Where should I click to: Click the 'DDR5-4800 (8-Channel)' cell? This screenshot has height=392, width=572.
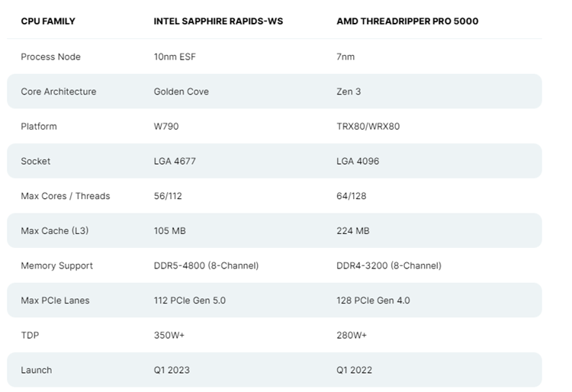point(206,265)
